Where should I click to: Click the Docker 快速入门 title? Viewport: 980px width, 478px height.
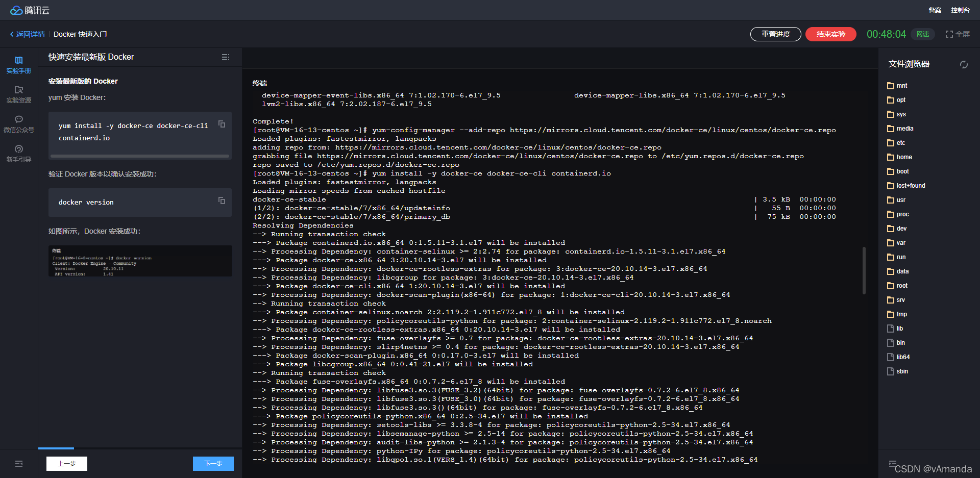click(80, 34)
